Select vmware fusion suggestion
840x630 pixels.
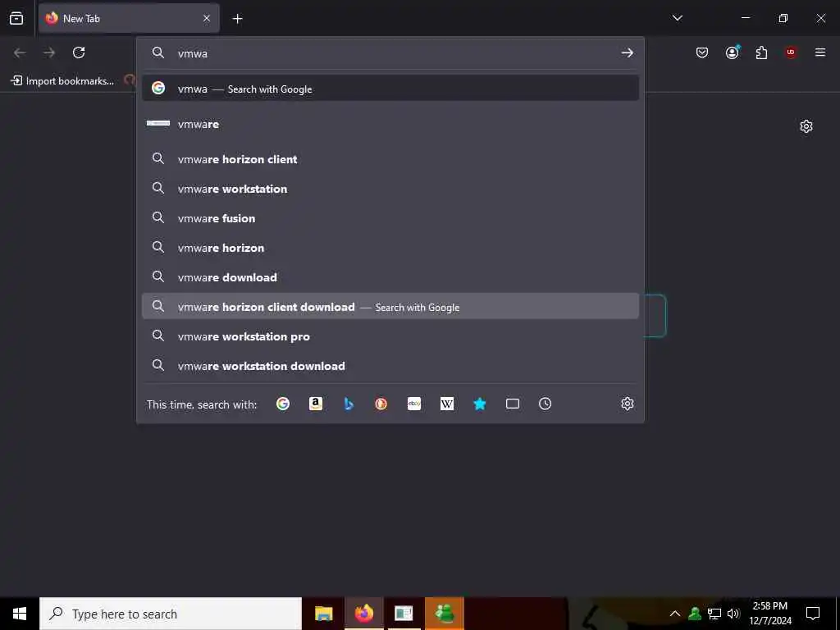coord(390,218)
